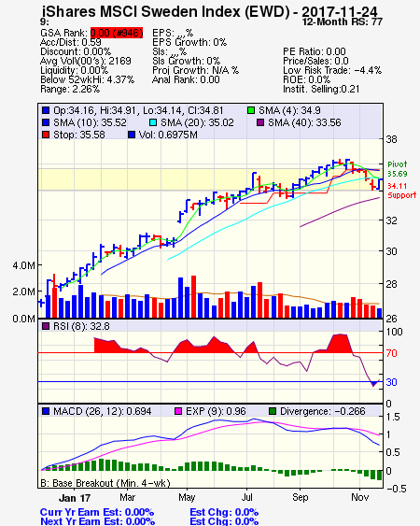Click the purple RSI (8) legend swatch
Viewport: 420px width, 526px height.
point(46,326)
